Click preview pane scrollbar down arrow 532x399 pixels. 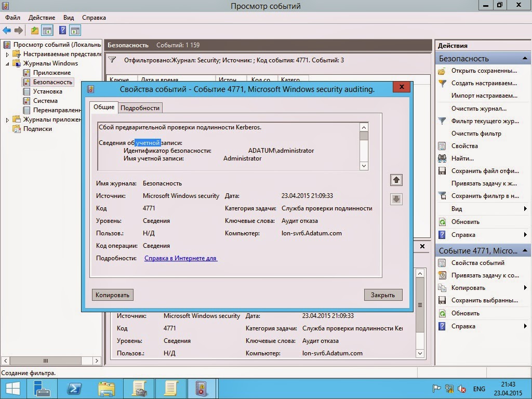[420, 353]
